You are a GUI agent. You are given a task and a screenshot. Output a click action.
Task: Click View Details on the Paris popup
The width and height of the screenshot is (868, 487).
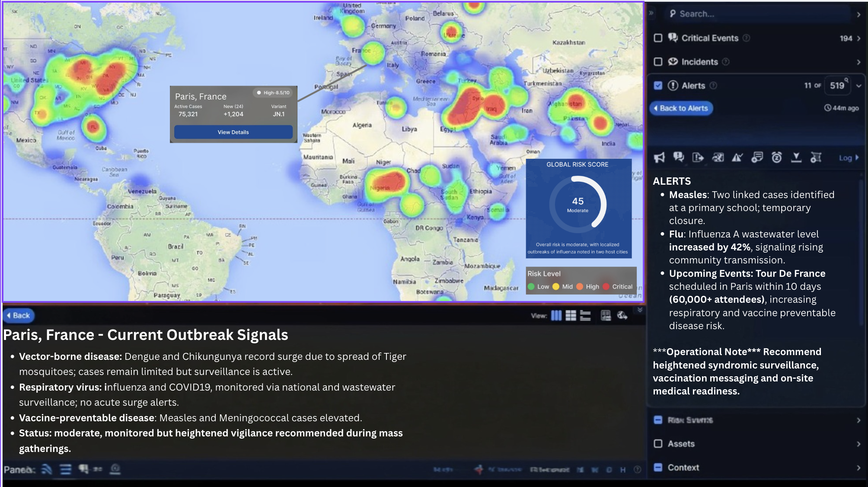click(x=233, y=132)
